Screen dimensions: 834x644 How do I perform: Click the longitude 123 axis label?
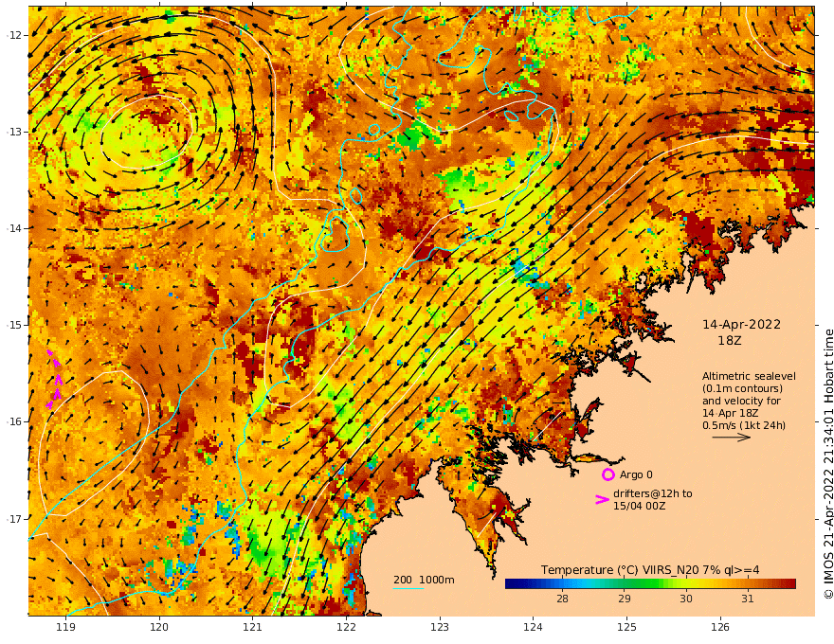[440, 627]
